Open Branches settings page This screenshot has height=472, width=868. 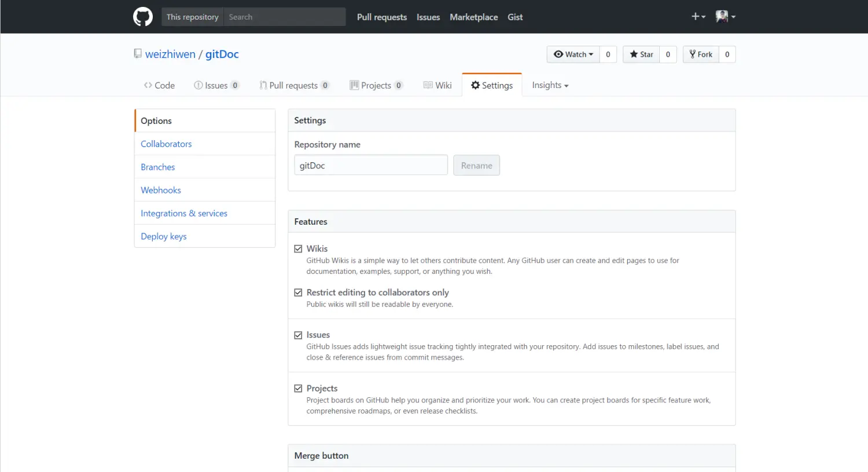tap(205, 167)
